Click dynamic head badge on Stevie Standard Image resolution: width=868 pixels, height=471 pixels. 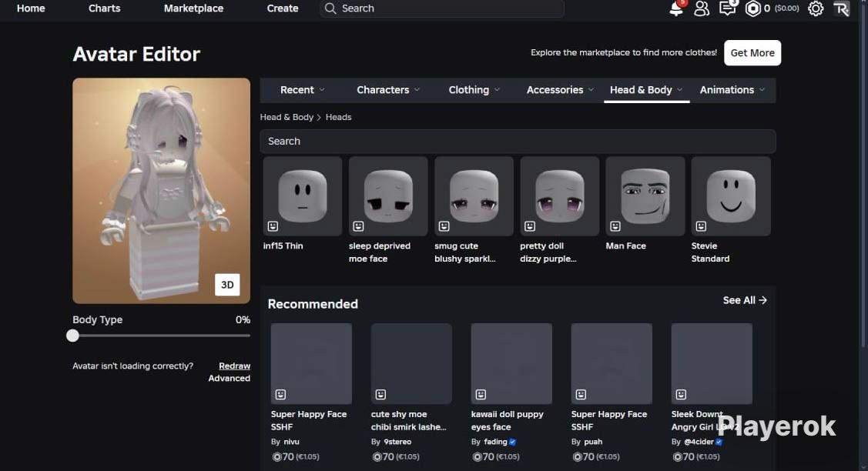[701, 225]
